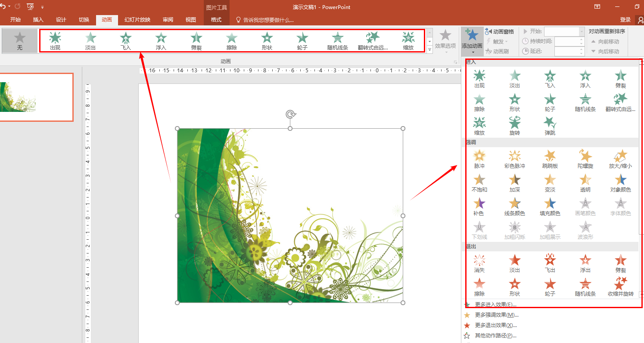Image resolution: width=644 pixels, height=343 pixels.
Task: Start slideshow from the quick access toolbar
Action: 30,6
